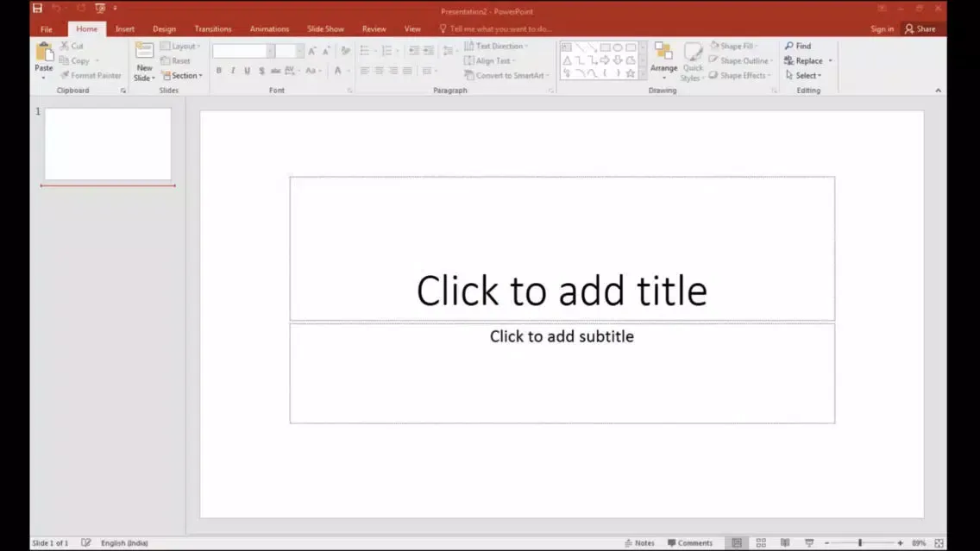980x551 pixels.
Task: Start Slide Show from status bar icon
Action: coord(809,543)
